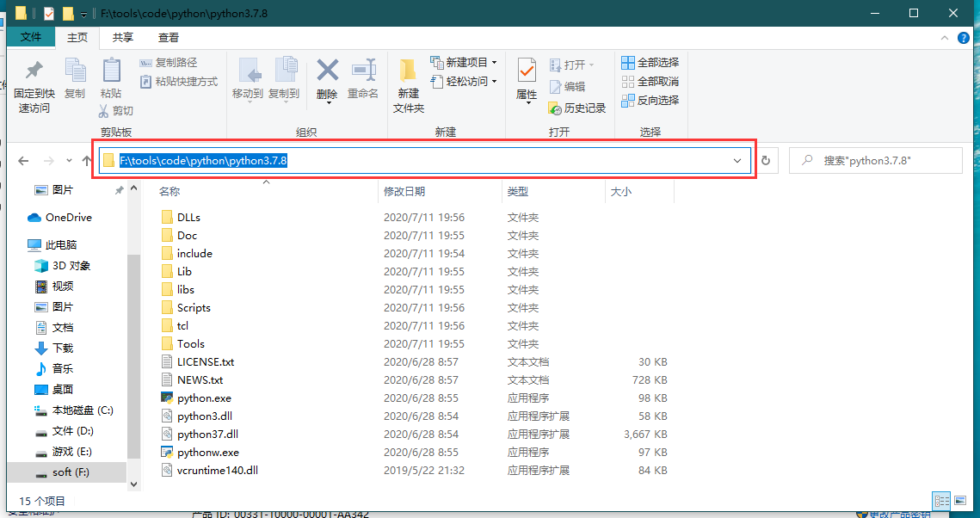Click the 复制 copy icon in ribbon

click(x=75, y=70)
